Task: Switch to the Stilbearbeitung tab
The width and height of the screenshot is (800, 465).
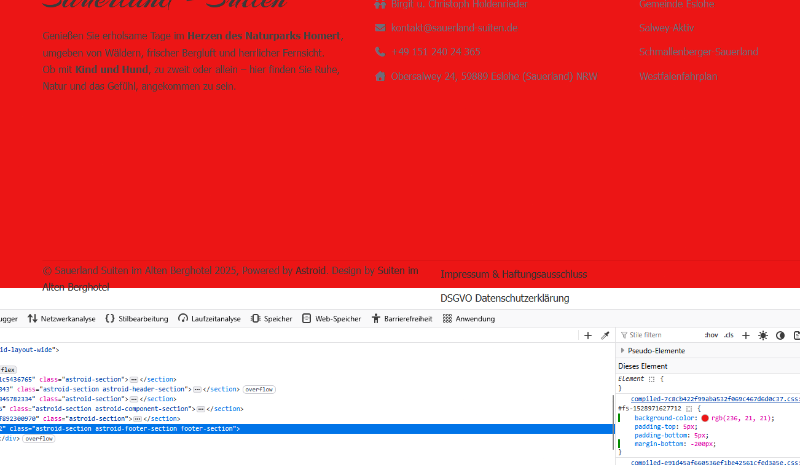Action: [x=136, y=319]
